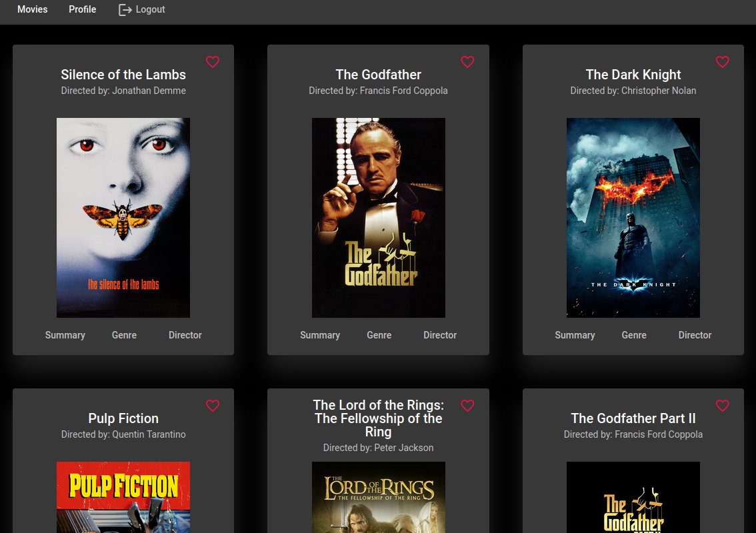The image size is (756, 533).
Task: Show Director for The Godfather card
Action: coord(440,335)
